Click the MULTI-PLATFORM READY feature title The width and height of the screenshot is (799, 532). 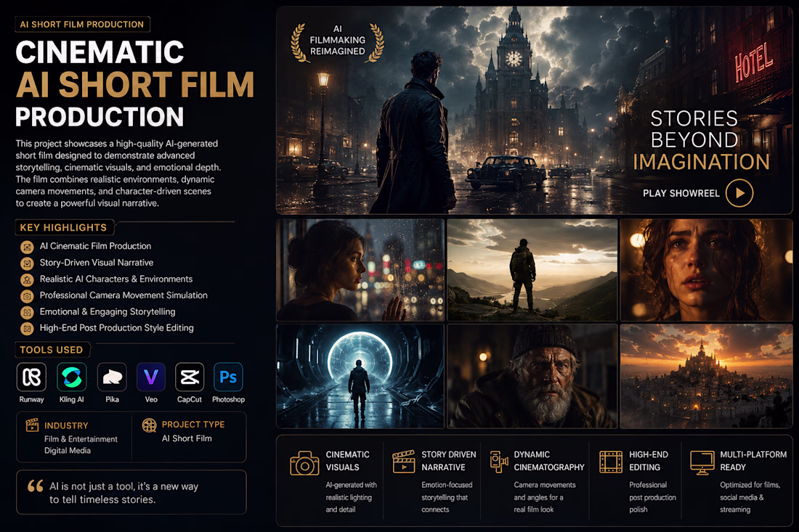[753, 461]
